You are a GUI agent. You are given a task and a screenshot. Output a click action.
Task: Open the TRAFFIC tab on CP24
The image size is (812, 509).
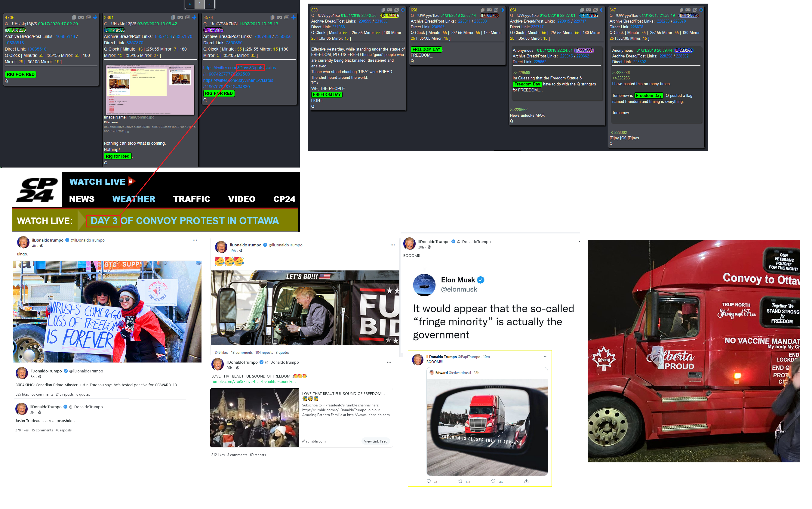[192, 199]
